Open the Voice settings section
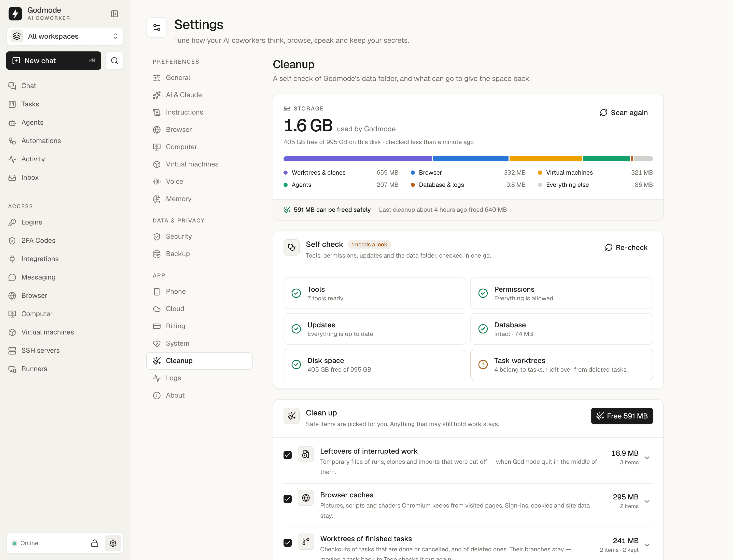733x560 pixels. coord(199,182)
